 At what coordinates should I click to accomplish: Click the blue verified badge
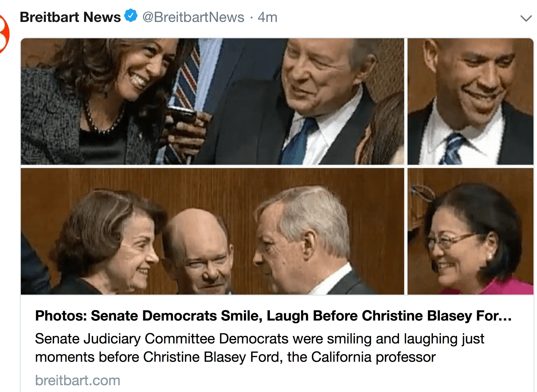131,16
